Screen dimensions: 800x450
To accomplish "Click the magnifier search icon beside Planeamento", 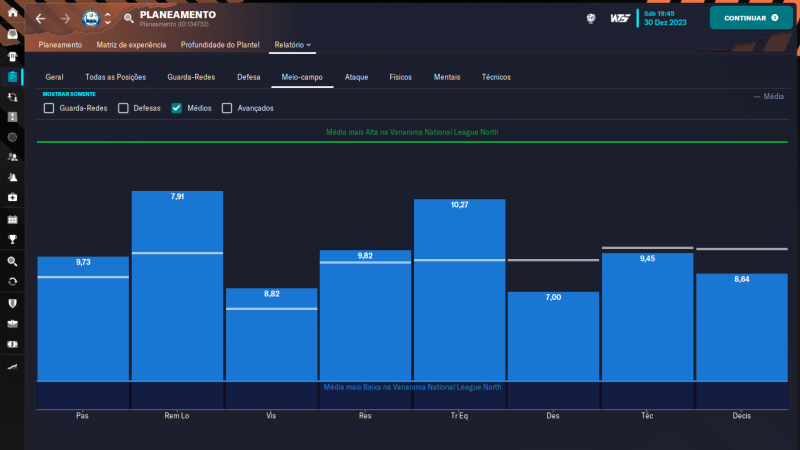I will [128, 18].
